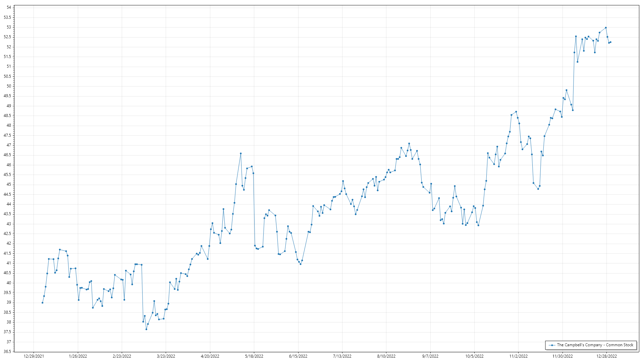Viewport: 644px width, 362px height.
Task: Click the highest data point near 53
Action: pos(606,28)
